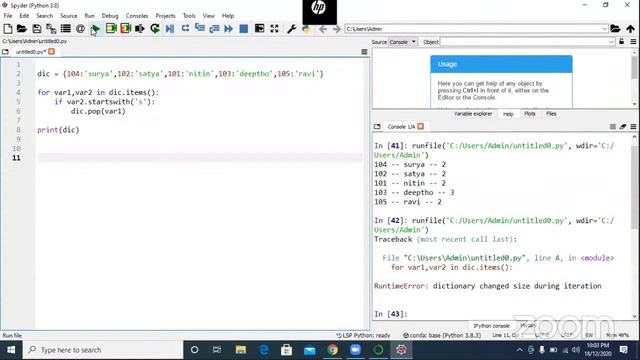Open the Source Console dropdown
Screen dimensions: 640x360
tap(402, 42)
